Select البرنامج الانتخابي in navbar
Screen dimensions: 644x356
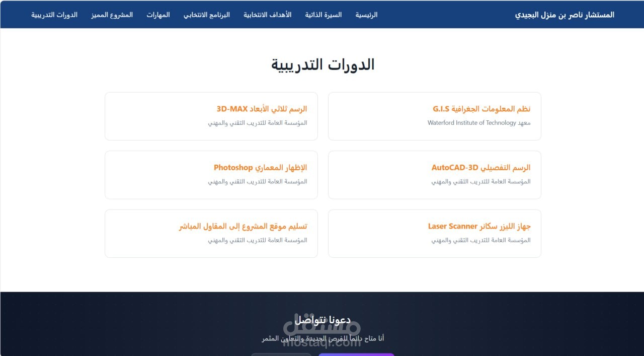pyautogui.click(x=206, y=15)
